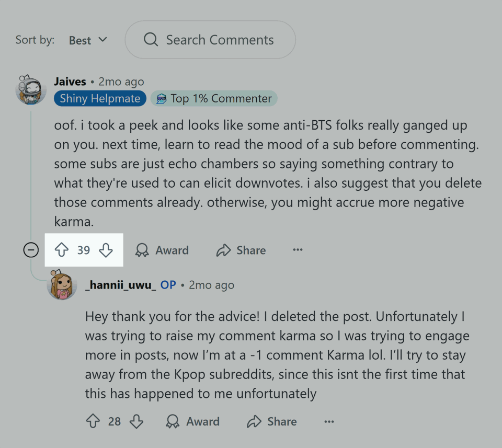Open Jaives' user profile link

coord(70,82)
